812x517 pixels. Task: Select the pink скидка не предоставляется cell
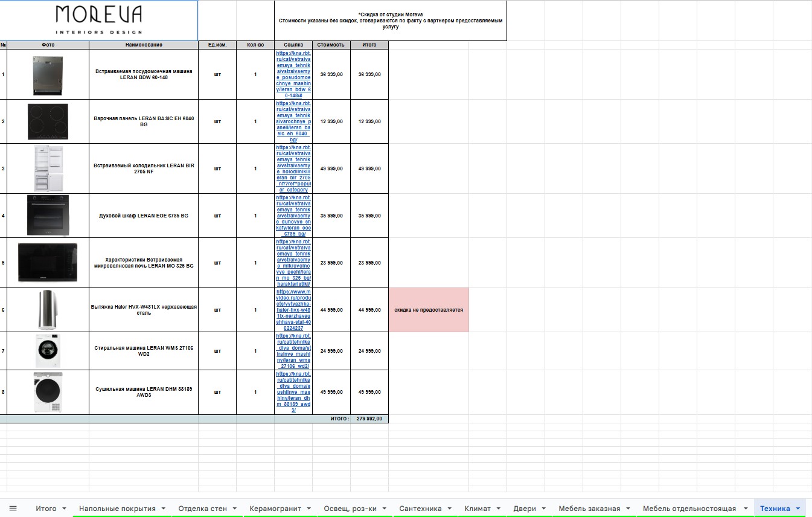click(x=429, y=310)
